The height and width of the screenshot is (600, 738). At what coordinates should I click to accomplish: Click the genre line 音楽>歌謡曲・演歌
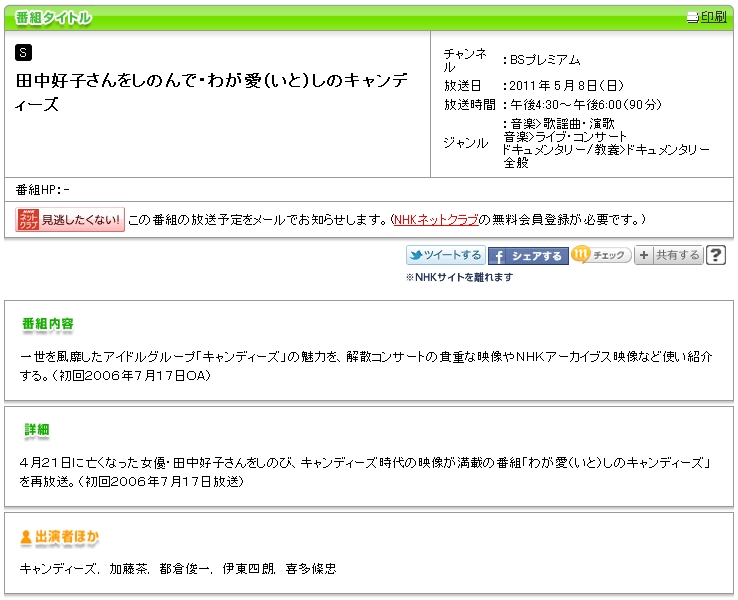[x=562, y=124]
